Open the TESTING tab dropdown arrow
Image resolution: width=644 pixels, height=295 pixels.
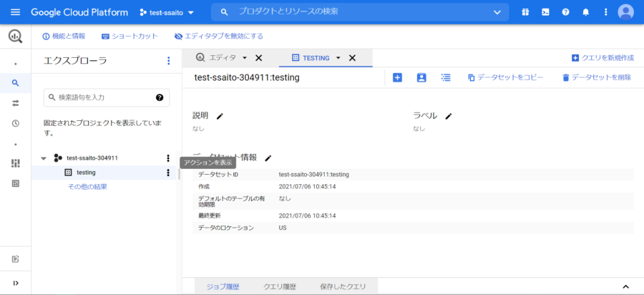click(x=338, y=58)
